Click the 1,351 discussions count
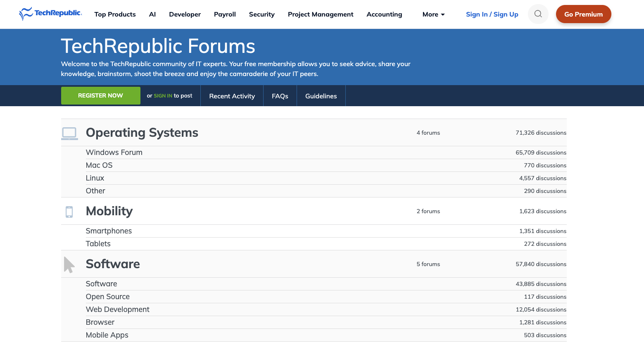The image size is (644, 345). (543, 231)
